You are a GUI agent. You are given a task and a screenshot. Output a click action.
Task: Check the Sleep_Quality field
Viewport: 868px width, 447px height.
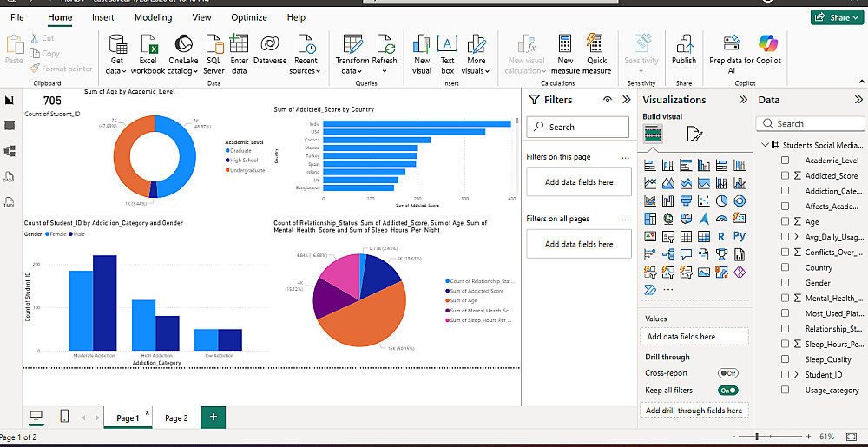click(785, 359)
